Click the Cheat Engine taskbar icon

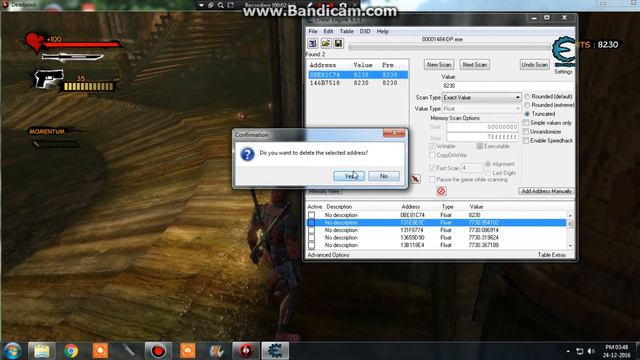point(275,351)
